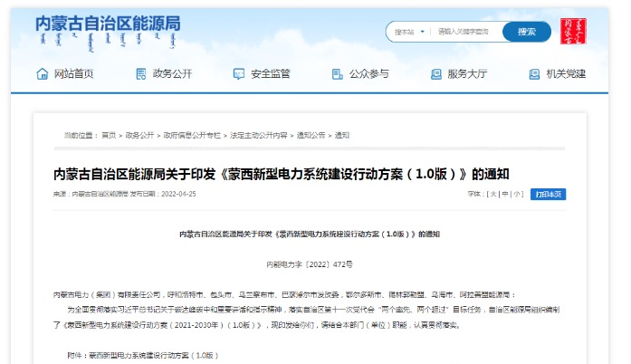Open the 政务公开 navigation menu

click(x=173, y=73)
